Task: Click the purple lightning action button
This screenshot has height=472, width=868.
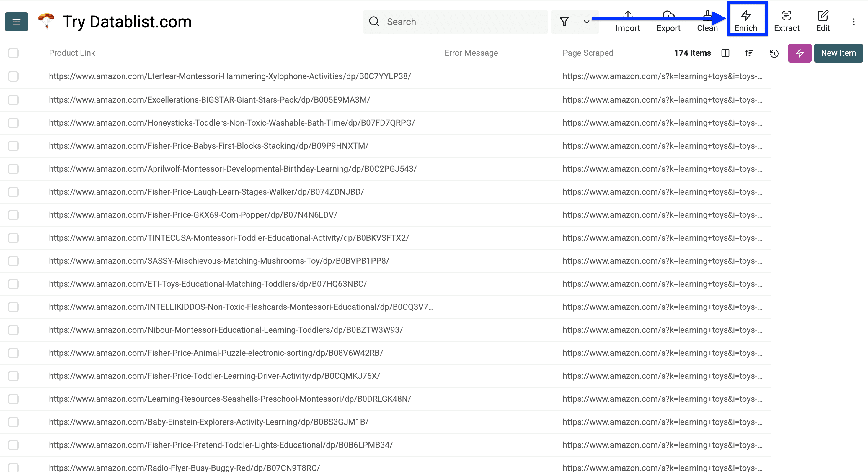Action: pyautogui.click(x=800, y=53)
